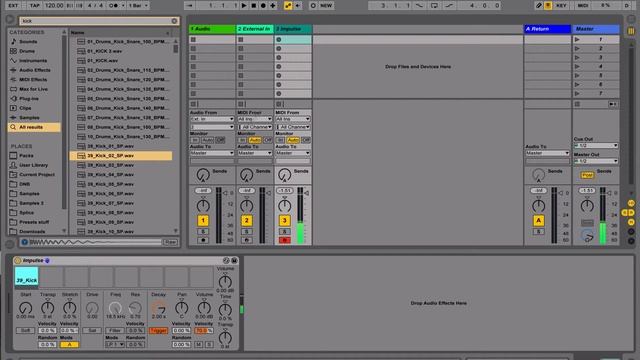
Task: Open Audio To dropdown on A Return
Action: tap(547, 153)
